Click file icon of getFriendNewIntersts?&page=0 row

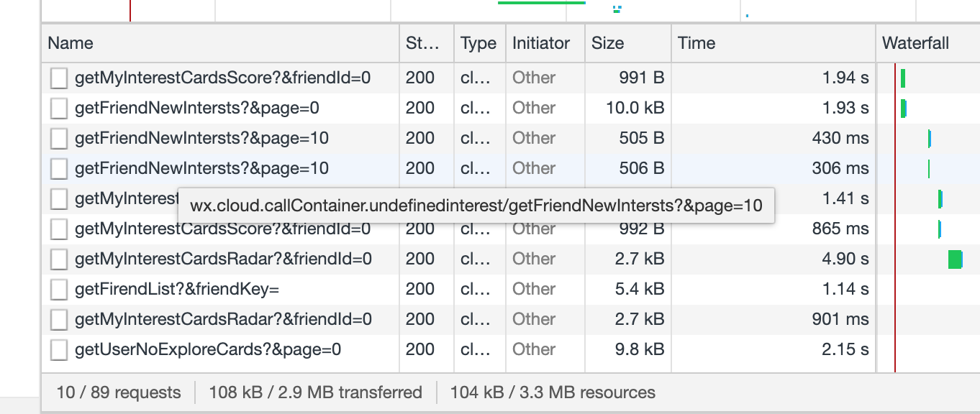pos(59,109)
